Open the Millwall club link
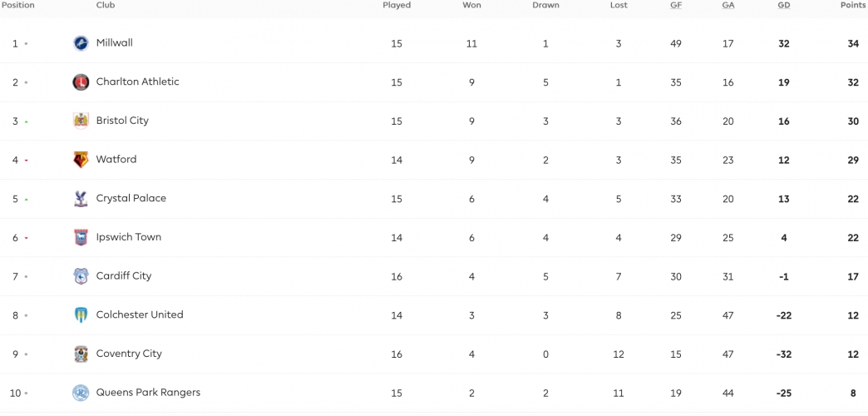The height and width of the screenshot is (416, 868). tap(115, 42)
